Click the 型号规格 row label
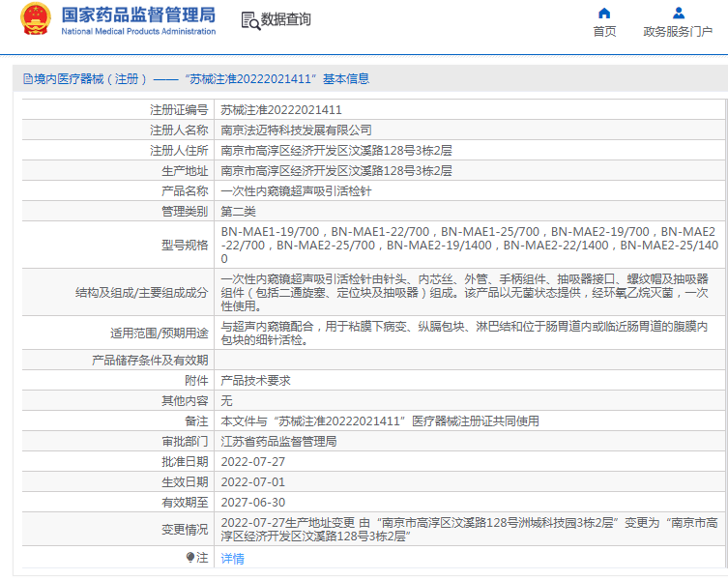 coord(185,245)
